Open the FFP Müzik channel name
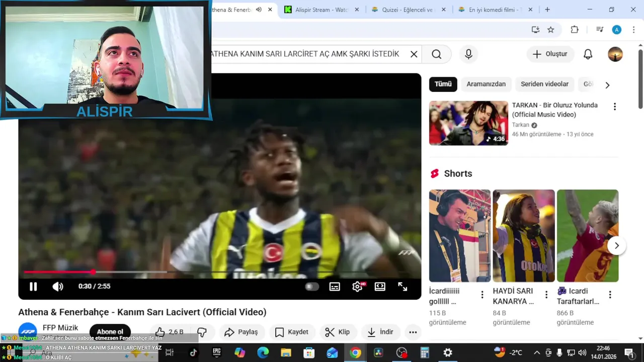 pos(60,328)
